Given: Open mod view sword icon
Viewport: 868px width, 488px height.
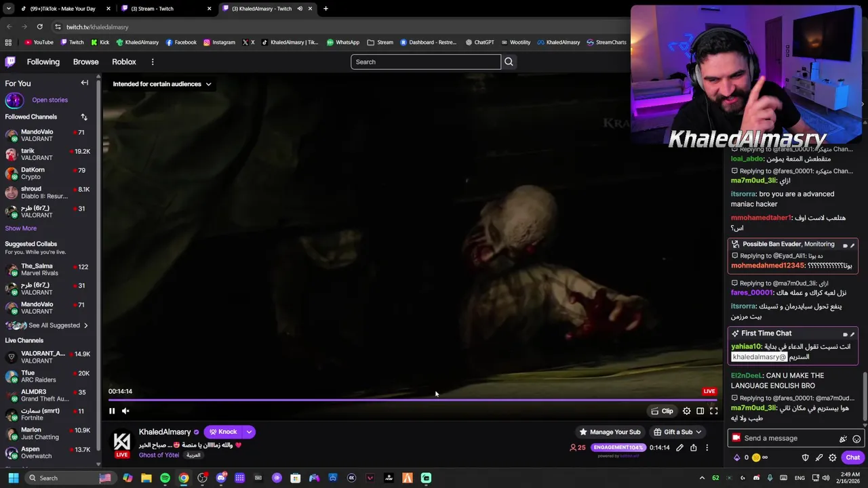Looking at the screenshot, I should [x=819, y=457].
